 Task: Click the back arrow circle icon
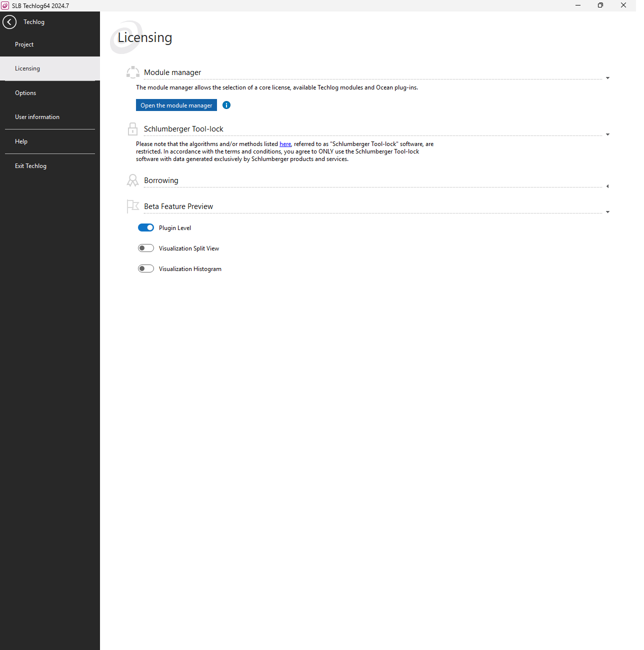pyautogui.click(x=9, y=22)
